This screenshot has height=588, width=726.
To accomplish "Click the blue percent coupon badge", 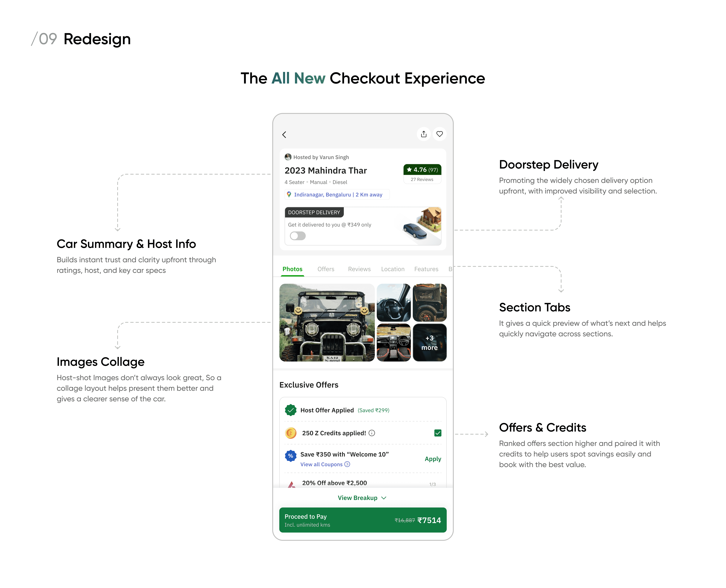I will tap(291, 456).
